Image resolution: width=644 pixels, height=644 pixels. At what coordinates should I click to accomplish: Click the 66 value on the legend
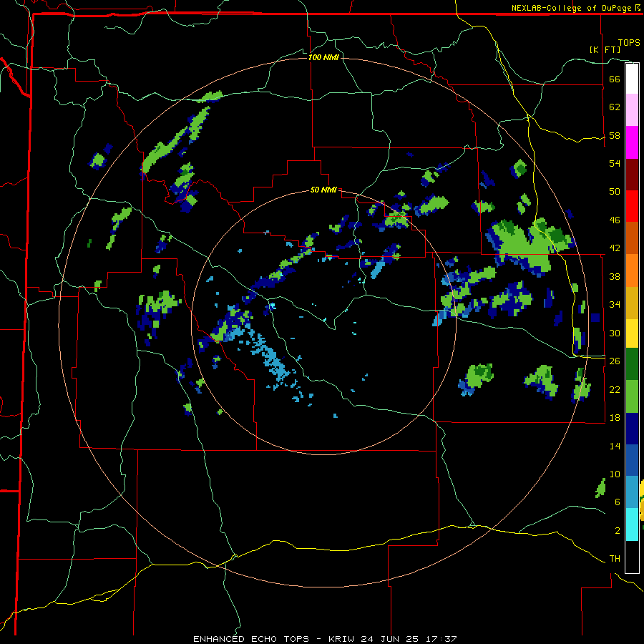(x=615, y=79)
